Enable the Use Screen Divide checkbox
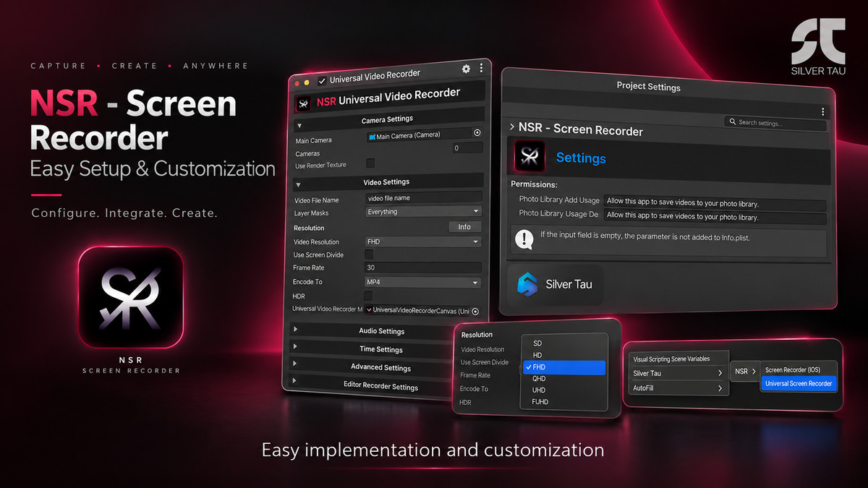868x488 pixels. [x=369, y=254]
